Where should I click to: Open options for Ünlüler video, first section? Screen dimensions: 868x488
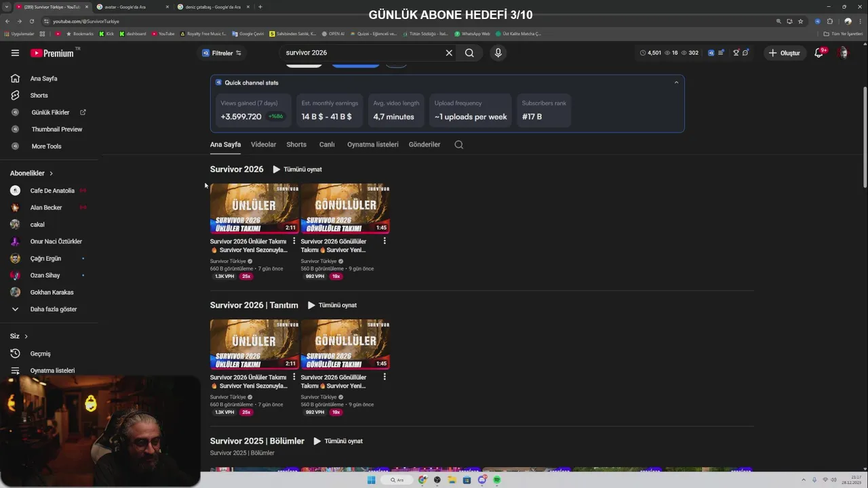coord(294,241)
